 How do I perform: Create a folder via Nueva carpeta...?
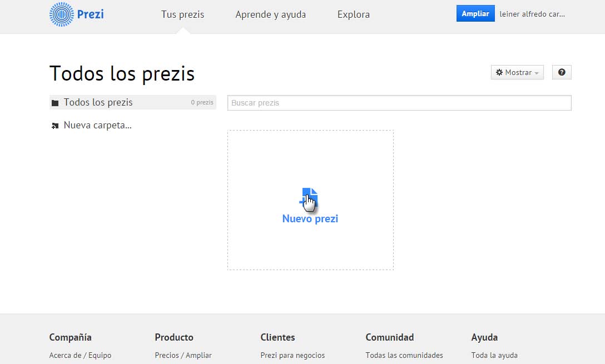[97, 125]
